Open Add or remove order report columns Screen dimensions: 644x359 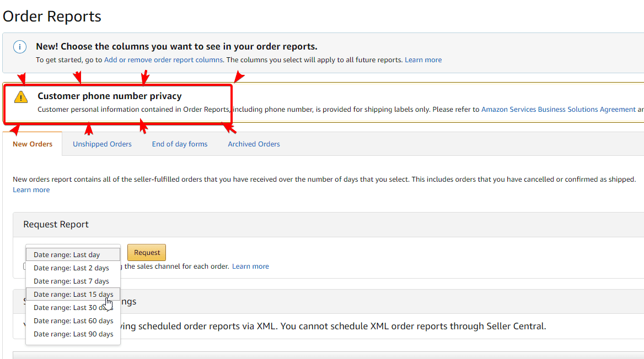[x=163, y=59]
